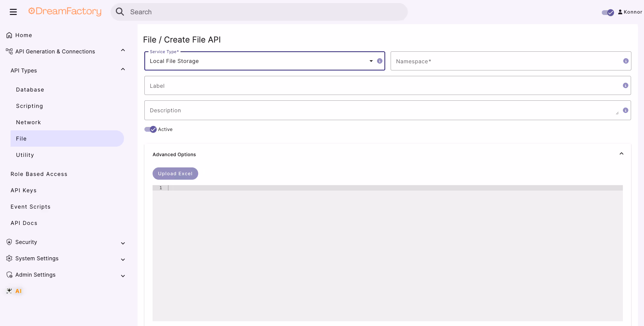The width and height of the screenshot is (644, 326).
Task: Click the search magnifier icon
Action: click(120, 12)
